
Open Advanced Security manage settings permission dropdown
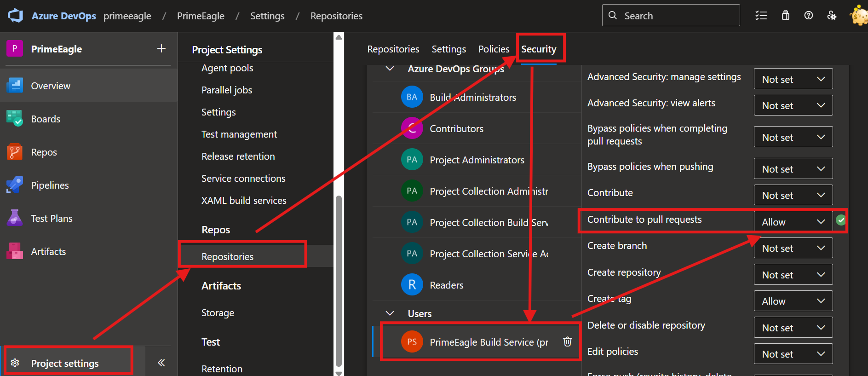click(x=793, y=79)
